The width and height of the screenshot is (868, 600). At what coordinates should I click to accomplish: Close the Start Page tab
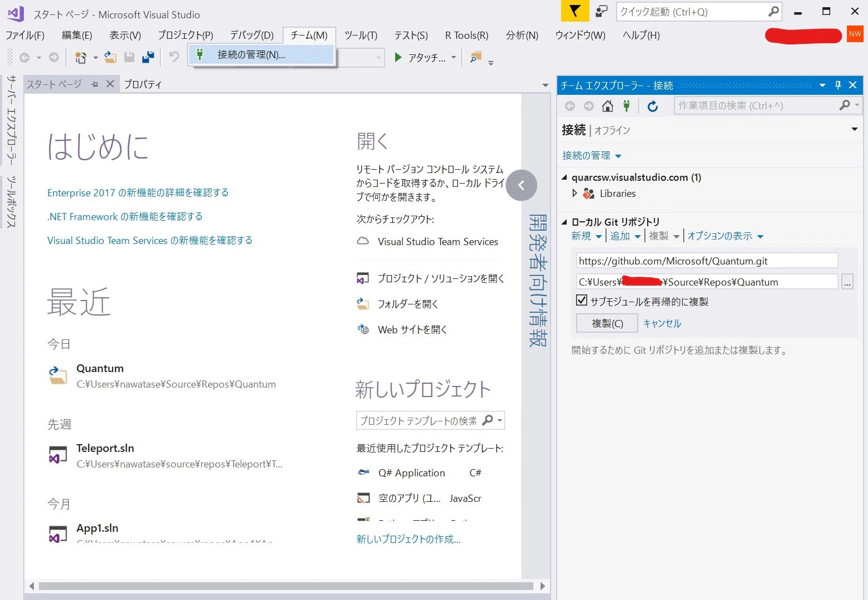click(110, 84)
